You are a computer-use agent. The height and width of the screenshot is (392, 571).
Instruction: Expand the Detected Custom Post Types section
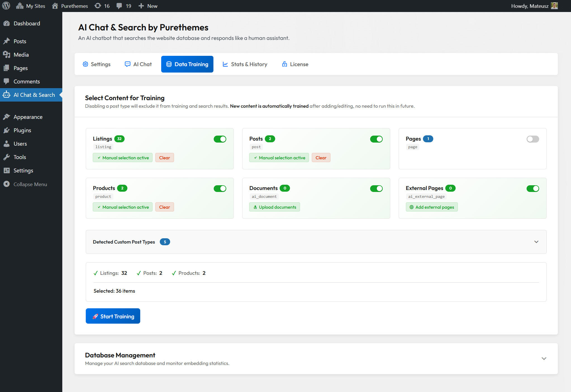[536, 242]
